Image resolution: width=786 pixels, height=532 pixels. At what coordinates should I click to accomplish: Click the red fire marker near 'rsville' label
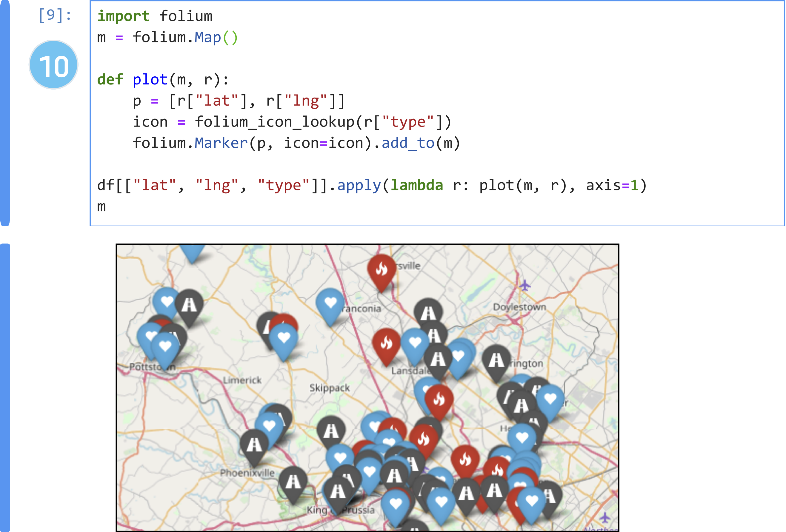point(382,273)
